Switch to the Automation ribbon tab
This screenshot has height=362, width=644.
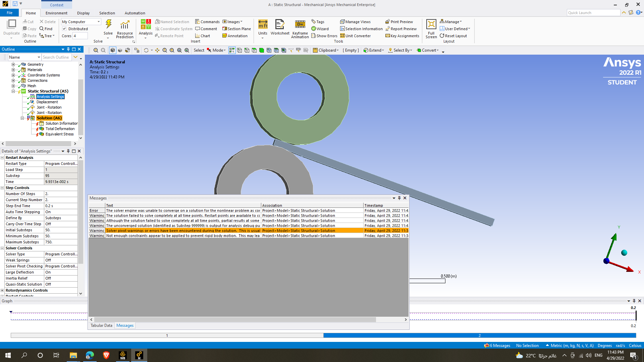point(135,13)
